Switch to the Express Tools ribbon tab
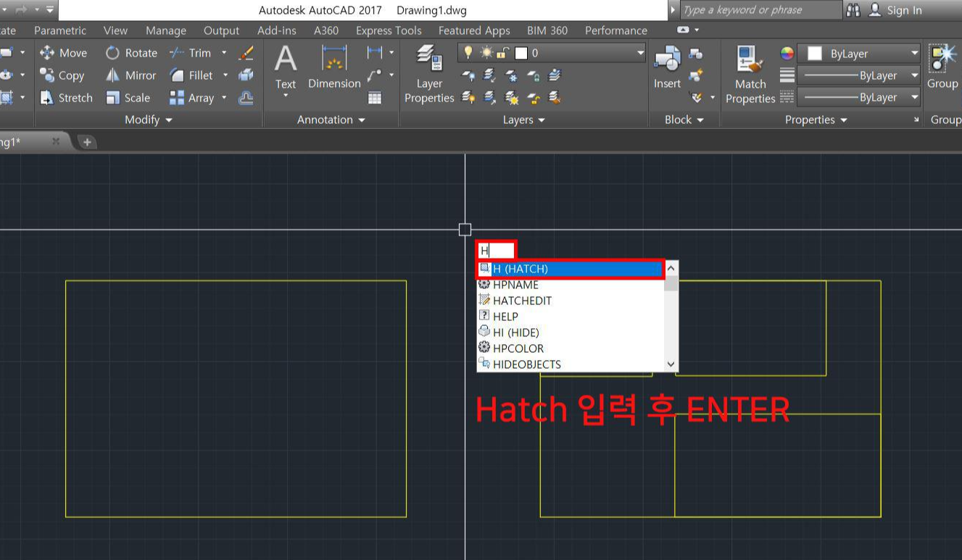This screenshot has height=560, width=962. (x=389, y=30)
